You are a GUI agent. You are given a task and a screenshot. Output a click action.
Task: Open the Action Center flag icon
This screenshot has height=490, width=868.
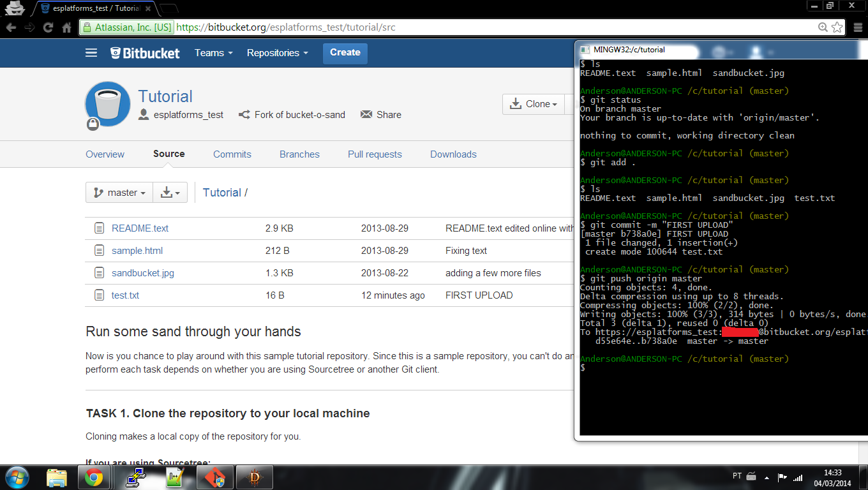pos(782,477)
